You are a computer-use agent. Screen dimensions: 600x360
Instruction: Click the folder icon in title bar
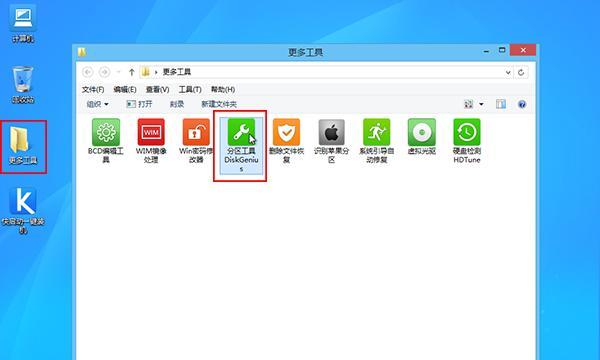coord(82,52)
